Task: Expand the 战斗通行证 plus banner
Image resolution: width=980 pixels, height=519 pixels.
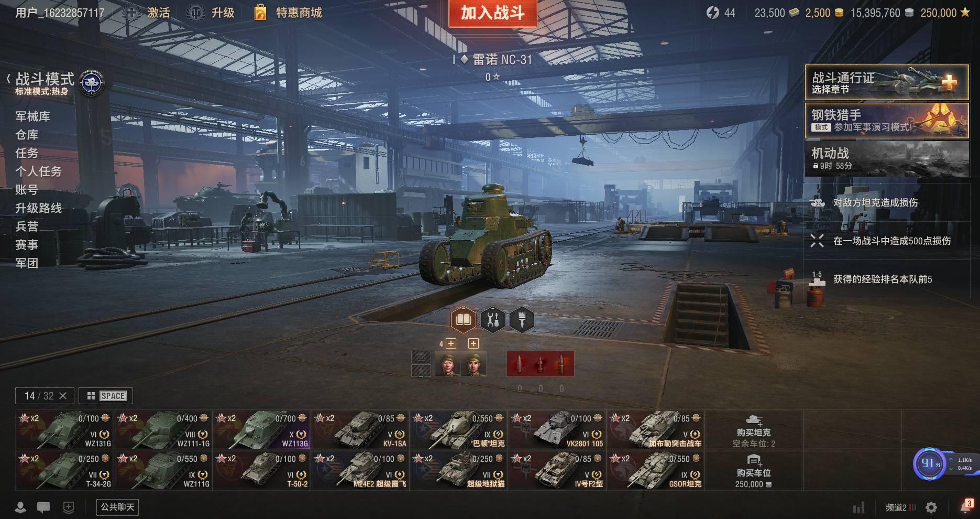Action: tap(887, 83)
